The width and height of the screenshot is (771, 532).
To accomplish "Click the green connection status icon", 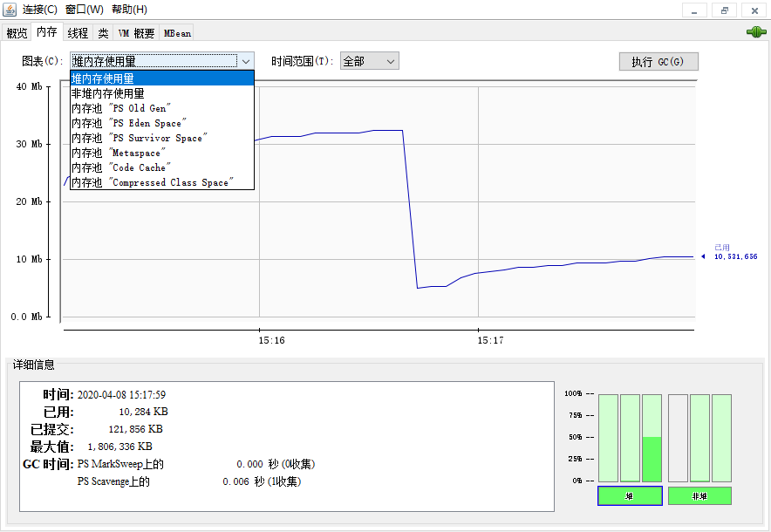I will pyautogui.click(x=755, y=32).
